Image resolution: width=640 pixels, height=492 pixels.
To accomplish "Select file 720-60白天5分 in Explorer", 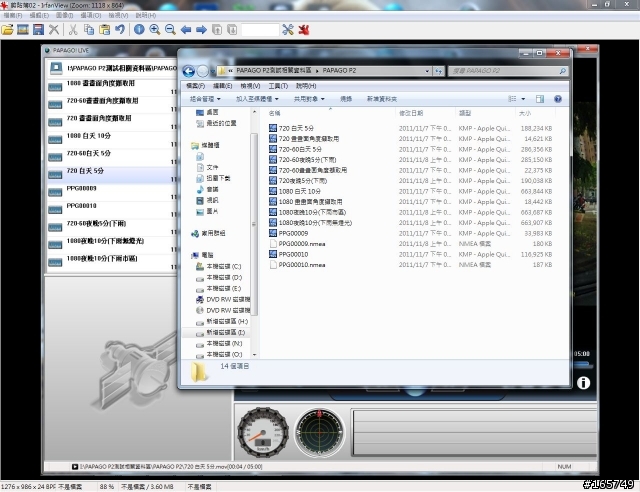I will pyautogui.click(x=300, y=149).
